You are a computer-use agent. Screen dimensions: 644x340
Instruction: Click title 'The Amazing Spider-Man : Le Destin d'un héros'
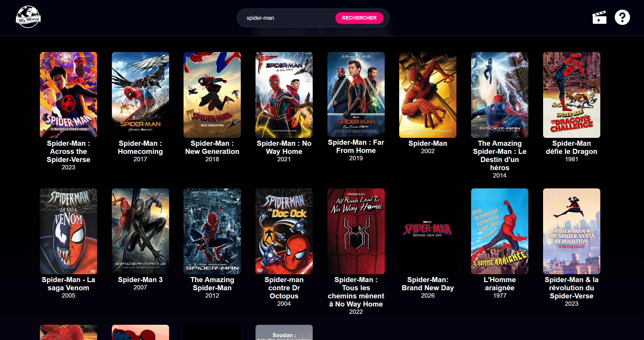tap(500, 155)
